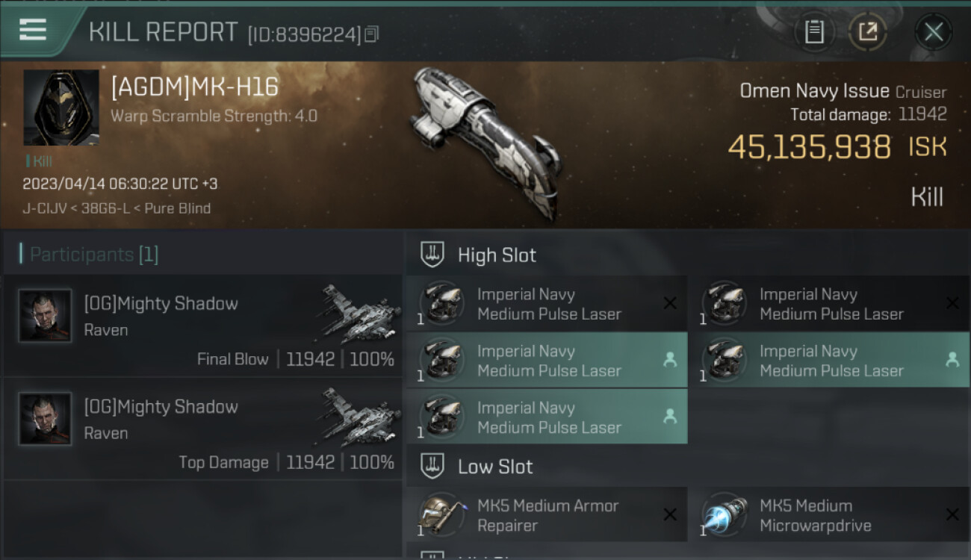Close the kill report window

pyautogui.click(x=934, y=31)
